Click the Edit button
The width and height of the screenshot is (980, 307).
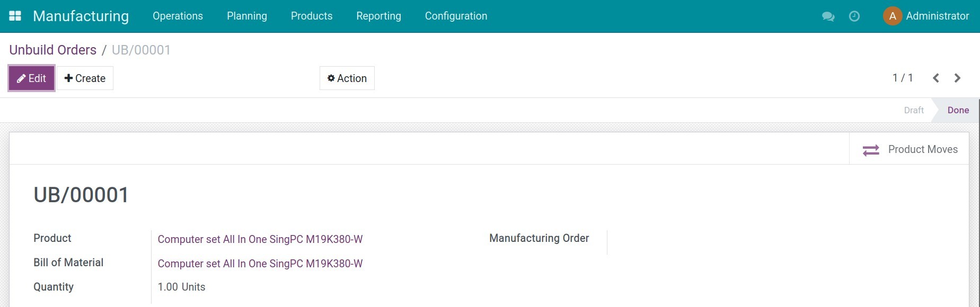[31, 78]
